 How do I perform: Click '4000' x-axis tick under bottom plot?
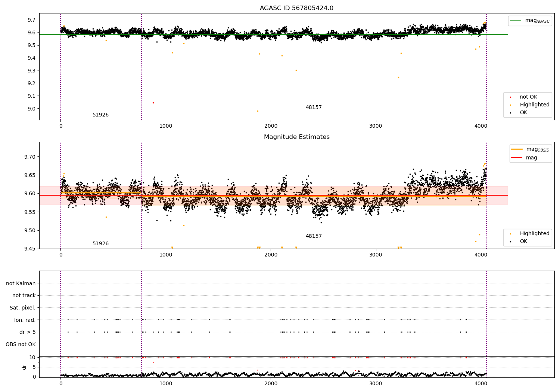pos(481,384)
